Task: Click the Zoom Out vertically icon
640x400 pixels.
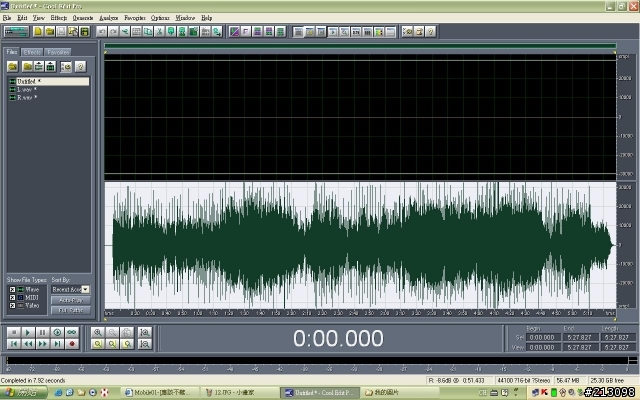Action: pos(144,344)
